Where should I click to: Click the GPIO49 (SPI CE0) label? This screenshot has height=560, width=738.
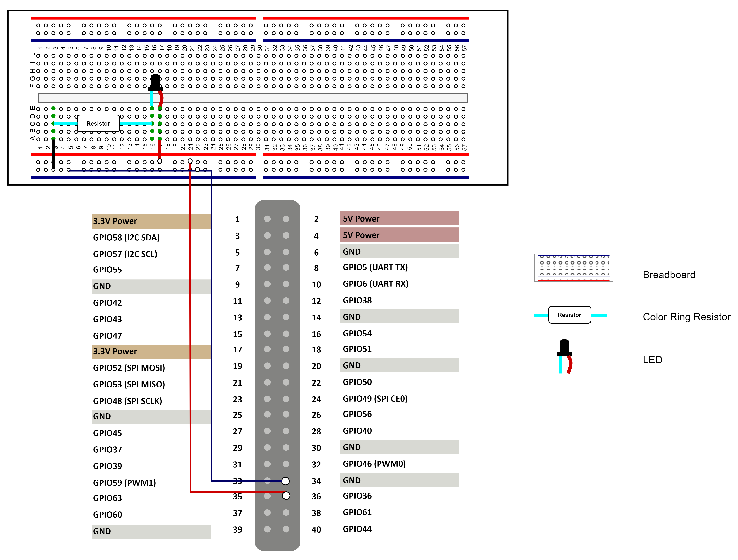[375, 399]
